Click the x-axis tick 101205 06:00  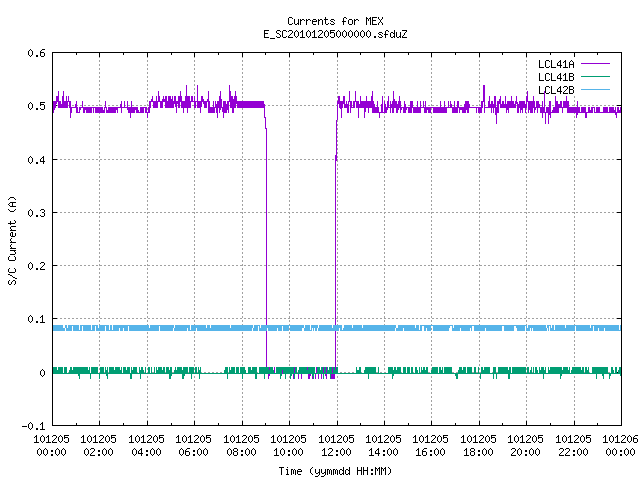193,446
